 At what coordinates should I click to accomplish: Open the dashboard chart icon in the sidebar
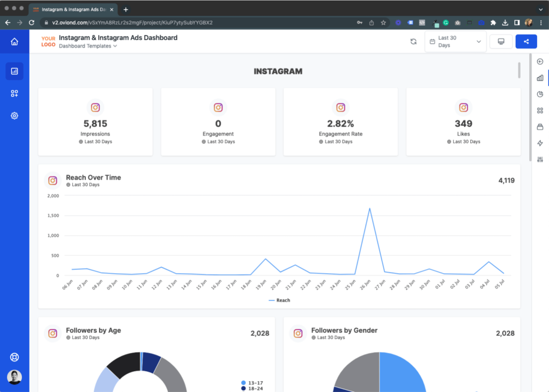14,71
